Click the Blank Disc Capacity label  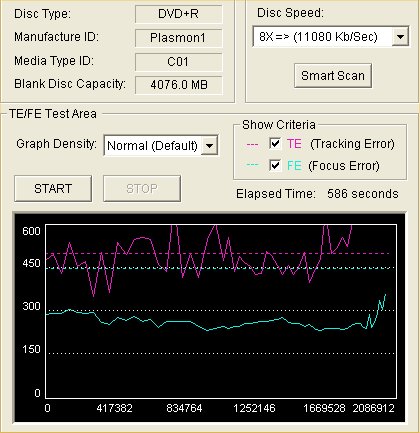pos(70,84)
